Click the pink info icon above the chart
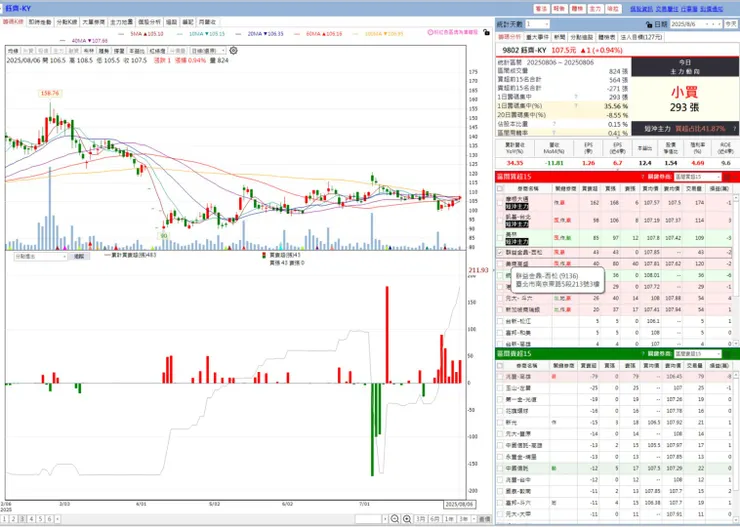The width and height of the screenshot is (740, 527). [430, 33]
